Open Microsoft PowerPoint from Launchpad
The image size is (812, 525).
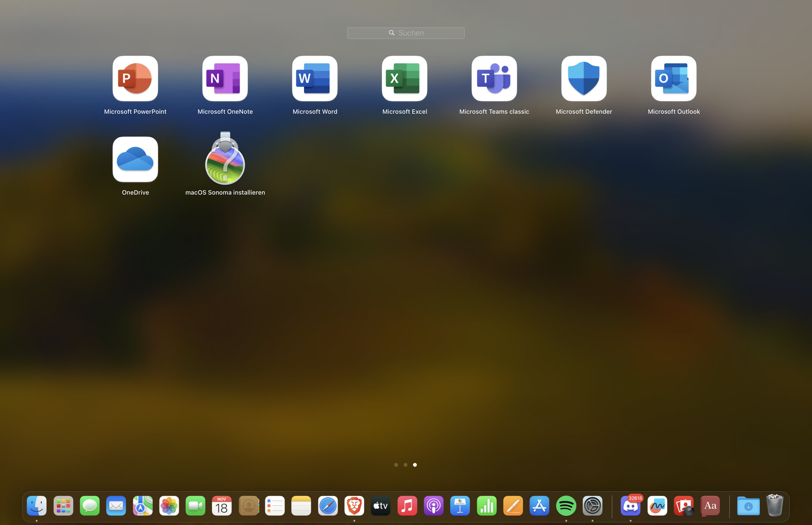pos(135,78)
